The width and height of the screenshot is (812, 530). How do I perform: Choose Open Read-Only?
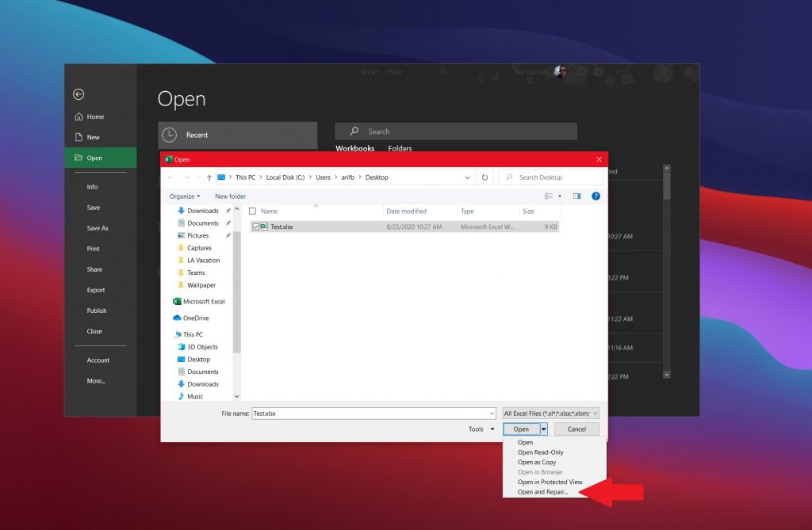[x=540, y=452]
